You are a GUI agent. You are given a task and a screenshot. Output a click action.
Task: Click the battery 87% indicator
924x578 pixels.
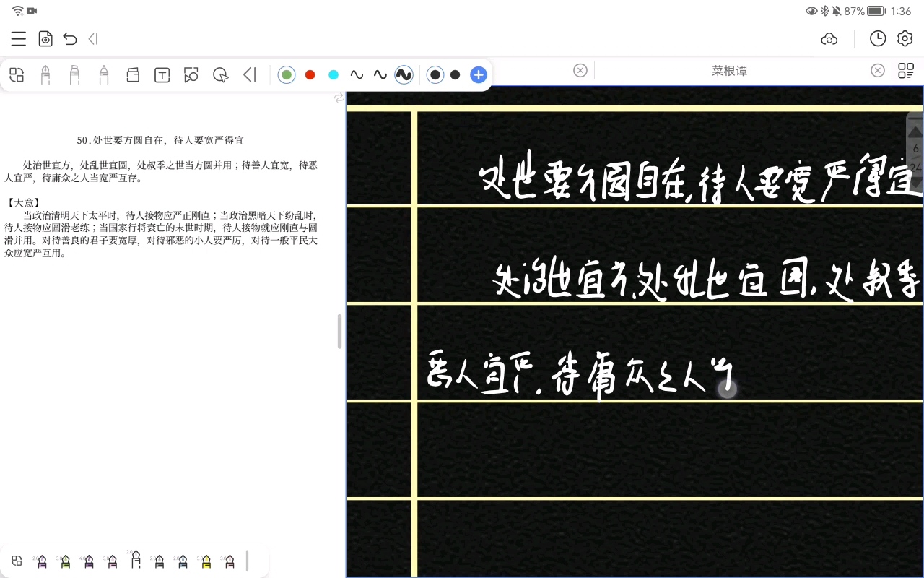coord(865,11)
